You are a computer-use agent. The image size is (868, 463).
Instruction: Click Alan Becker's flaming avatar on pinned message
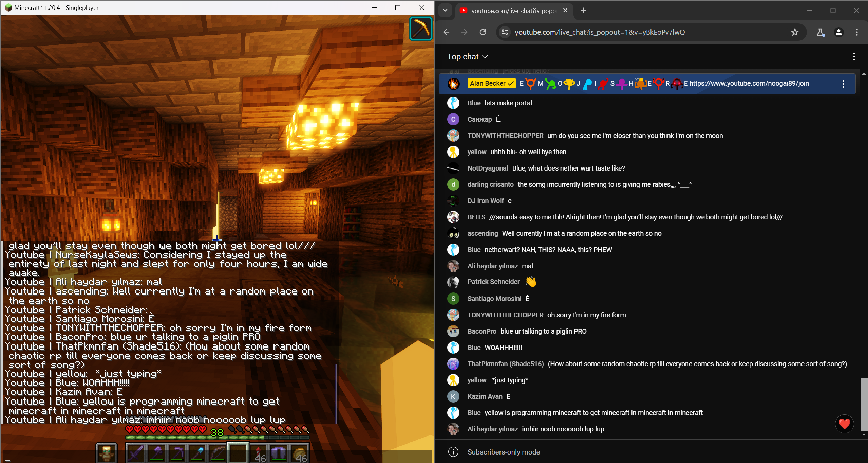pos(453,84)
